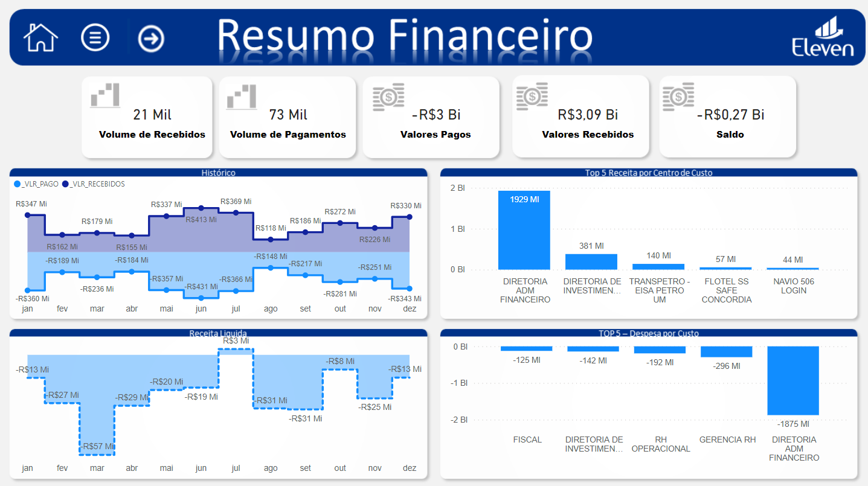The height and width of the screenshot is (486, 868).
Task: Click bar chart icon on Volume de Recebidos card
Action: (x=104, y=95)
